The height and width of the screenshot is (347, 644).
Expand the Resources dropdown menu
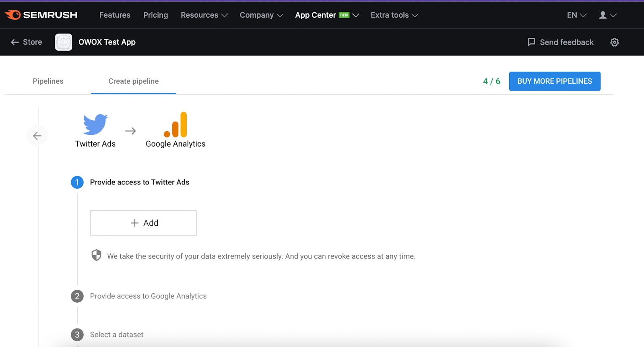click(204, 15)
